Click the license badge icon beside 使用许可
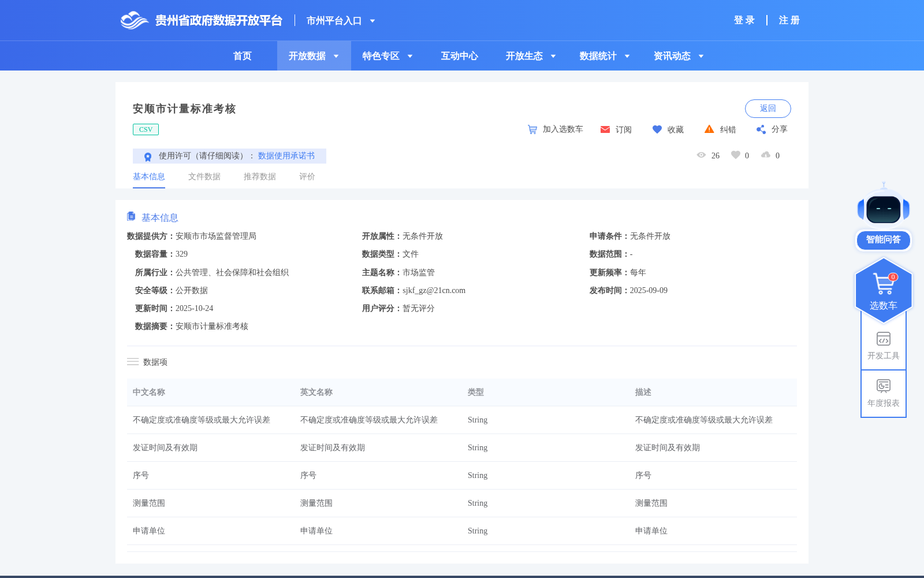This screenshot has height=578, width=924. (148, 156)
